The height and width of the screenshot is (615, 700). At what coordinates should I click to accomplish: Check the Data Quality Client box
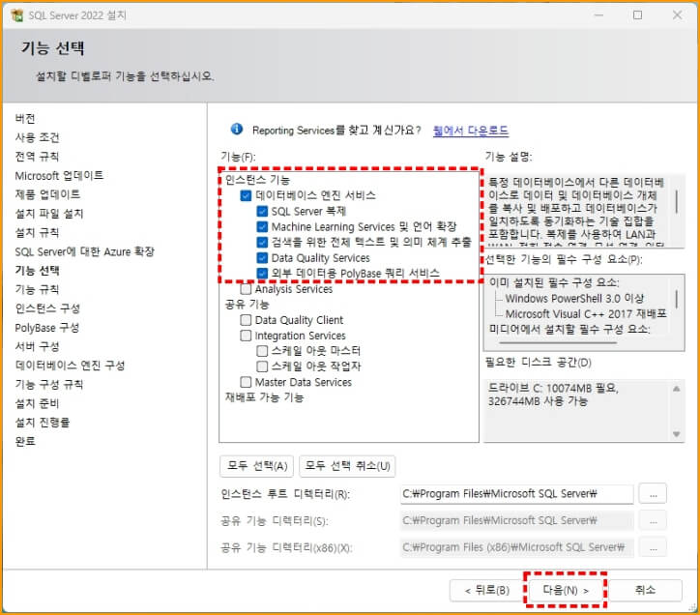tap(246, 320)
